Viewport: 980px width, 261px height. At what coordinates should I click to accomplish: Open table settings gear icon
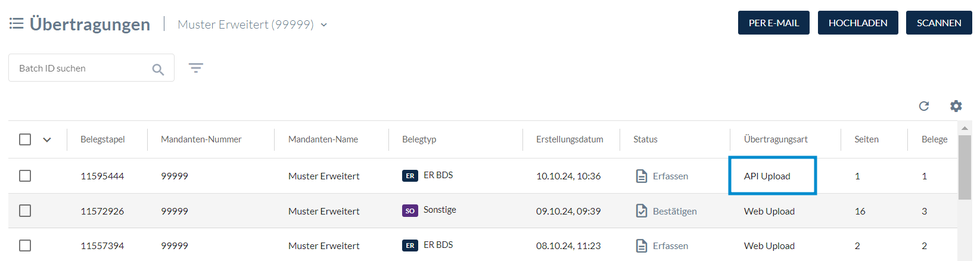click(x=956, y=106)
